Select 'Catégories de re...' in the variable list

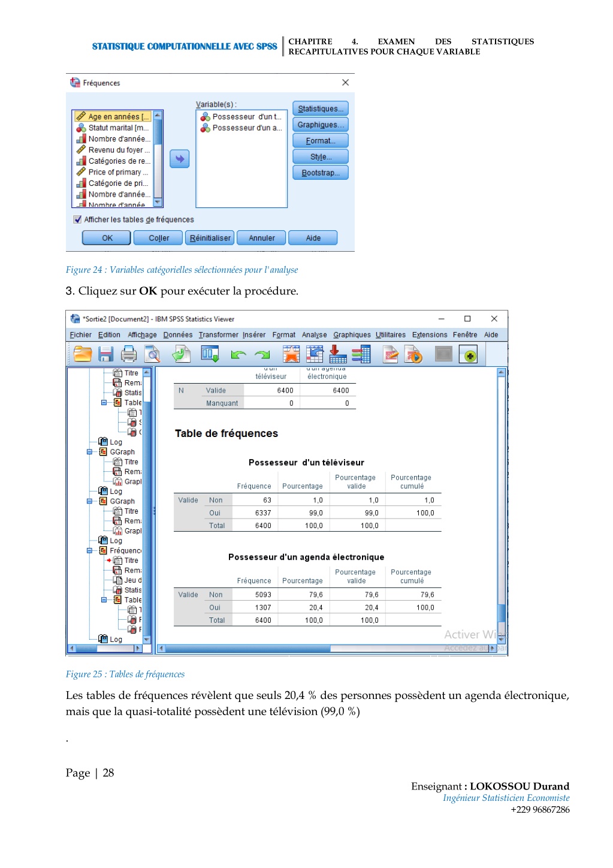(113, 161)
